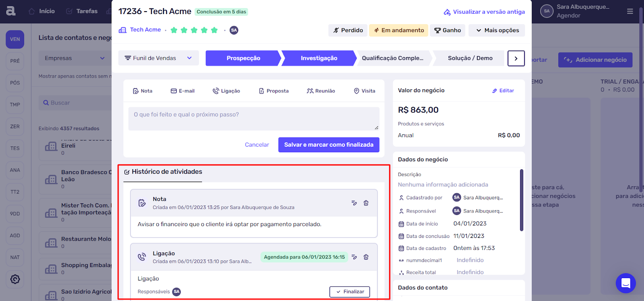644x301 pixels.
Task: Click Finalizar on the Ligação activity
Action: 350,292
